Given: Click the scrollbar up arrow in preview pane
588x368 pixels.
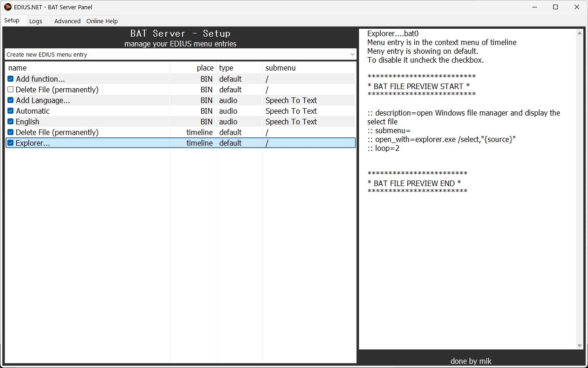Looking at the screenshot, I should click(x=580, y=33).
